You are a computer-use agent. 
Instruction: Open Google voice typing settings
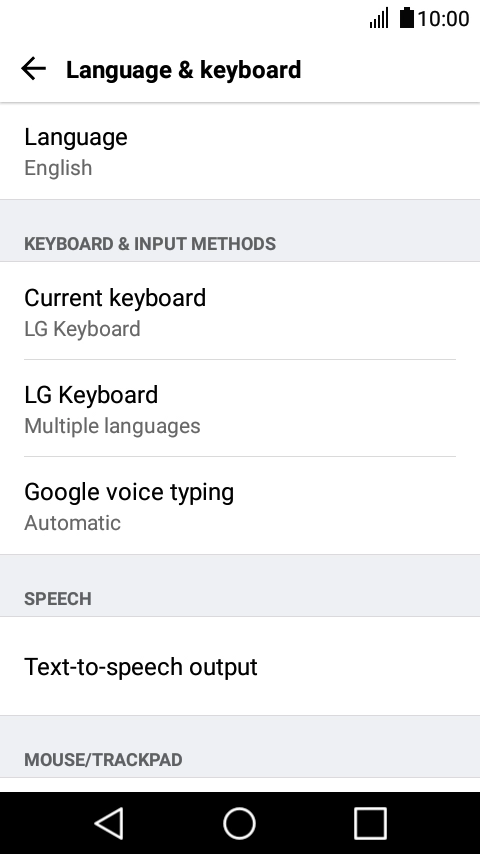240,505
